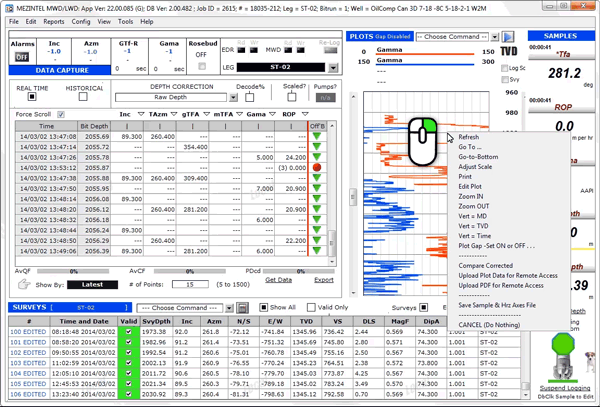Click the EDR Wr indicator light
Viewport: 600px width, 407px height.
[254, 50]
